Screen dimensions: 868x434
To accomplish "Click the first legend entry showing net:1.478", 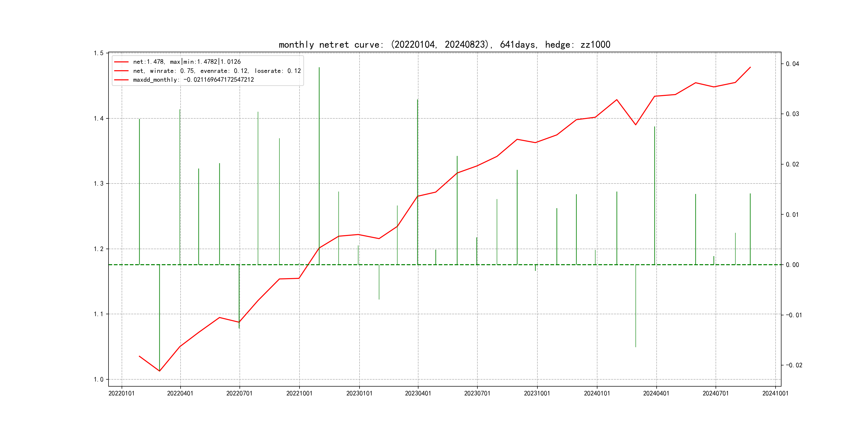I will tap(187, 62).
